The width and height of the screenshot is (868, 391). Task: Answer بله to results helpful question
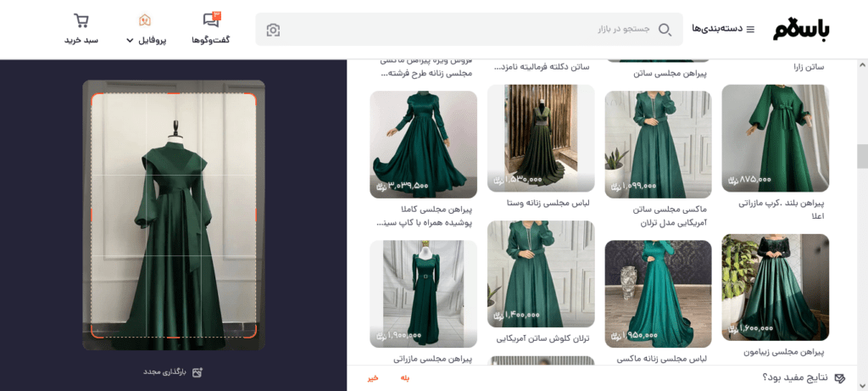click(x=404, y=377)
